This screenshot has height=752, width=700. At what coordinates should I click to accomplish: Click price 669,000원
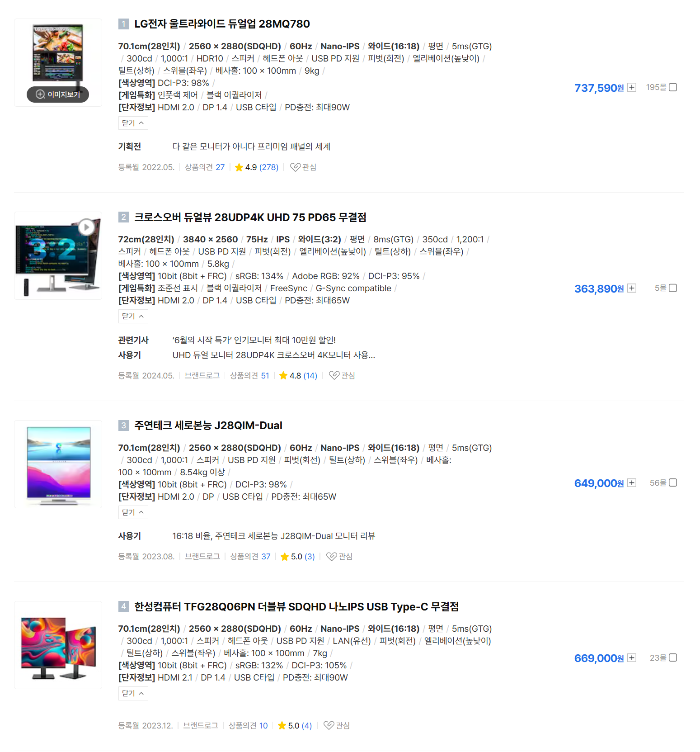point(599,658)
